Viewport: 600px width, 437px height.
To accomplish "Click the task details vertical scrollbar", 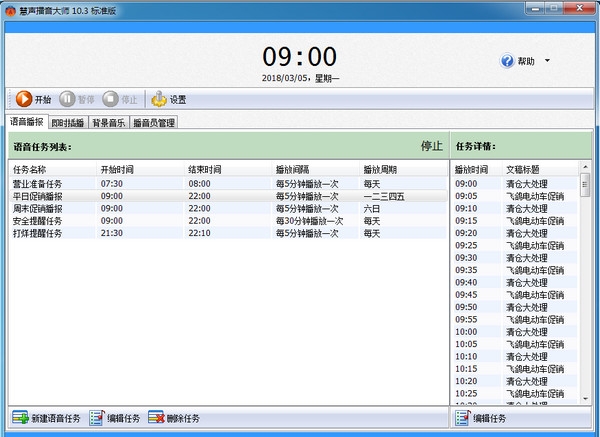I will click(x=585, y=280).
